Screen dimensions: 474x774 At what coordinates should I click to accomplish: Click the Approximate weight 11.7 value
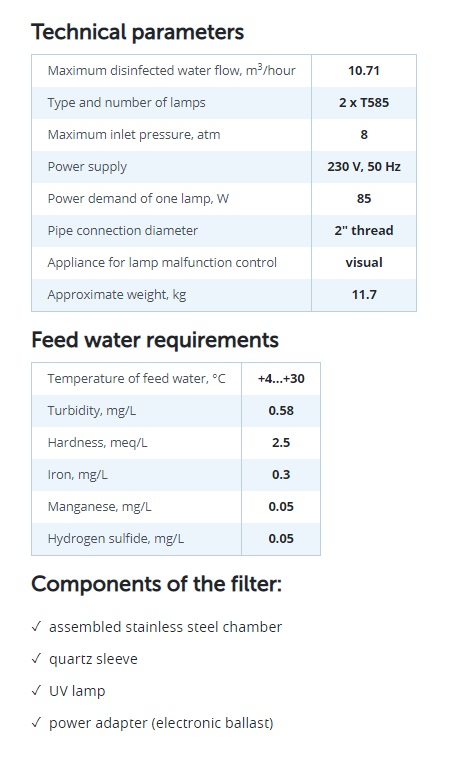[364, 295]
